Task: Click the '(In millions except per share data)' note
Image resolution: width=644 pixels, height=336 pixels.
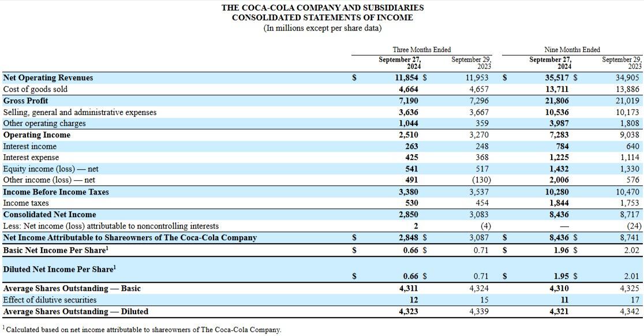Action: 323,28
